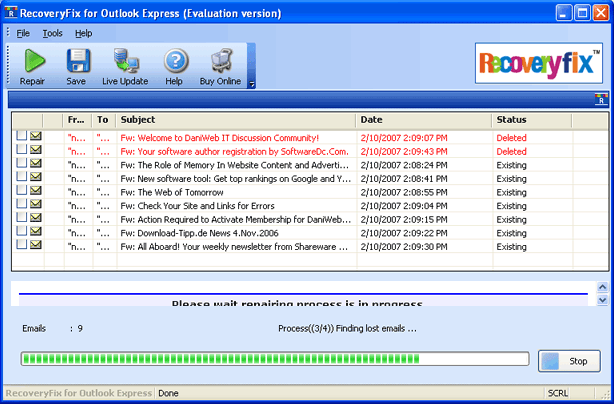Tick checkbox for New software tool email
This screenshot has height=404, width=614.
22,176
